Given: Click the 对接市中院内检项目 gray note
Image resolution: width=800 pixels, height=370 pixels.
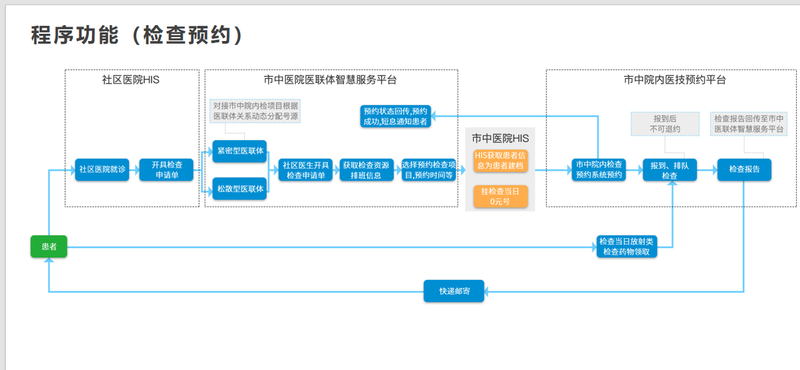Looking at the screenshot, I should click(x=255, y=112).
